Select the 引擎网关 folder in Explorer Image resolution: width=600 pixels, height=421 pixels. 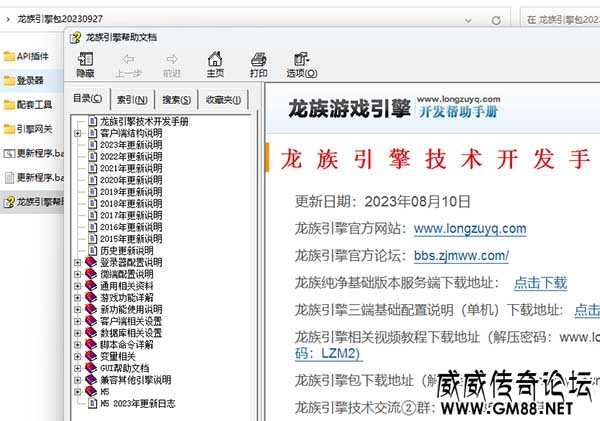click(28, 129)
